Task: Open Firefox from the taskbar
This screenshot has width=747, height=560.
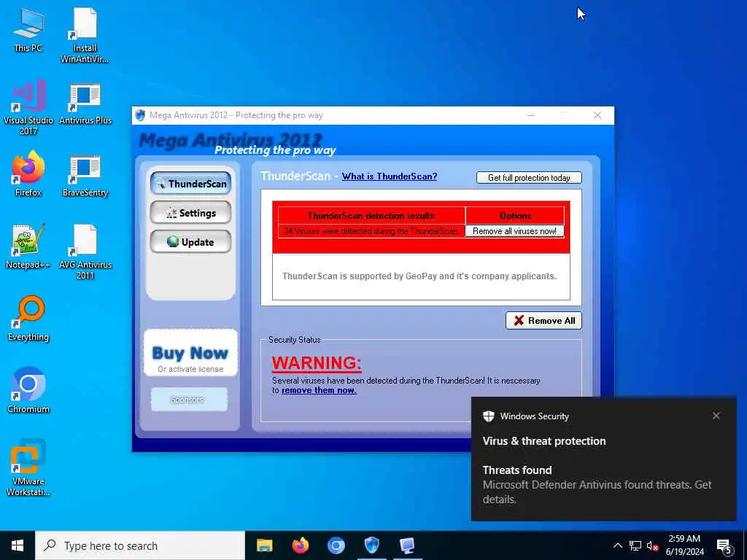Action: pos(300,545)
